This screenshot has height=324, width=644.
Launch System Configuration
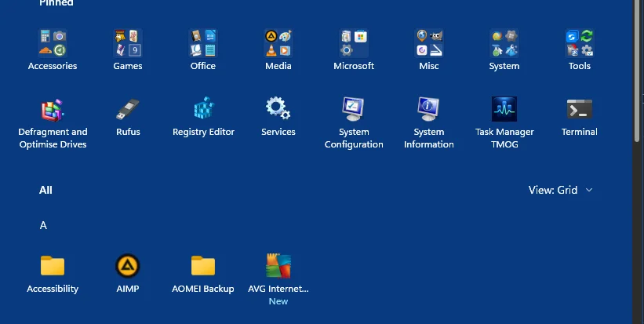354,123
